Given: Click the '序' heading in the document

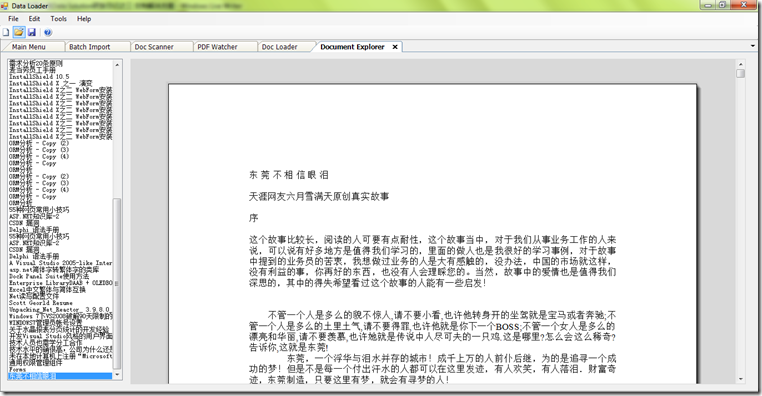Looking at the screenshot, I should pos(254,218).
